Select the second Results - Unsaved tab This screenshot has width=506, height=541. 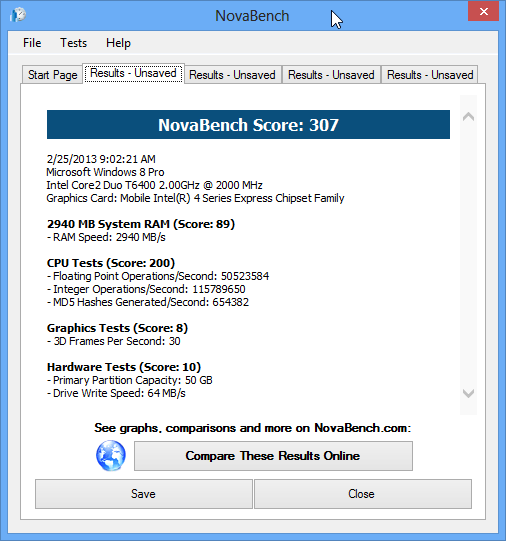coord(232,75)
